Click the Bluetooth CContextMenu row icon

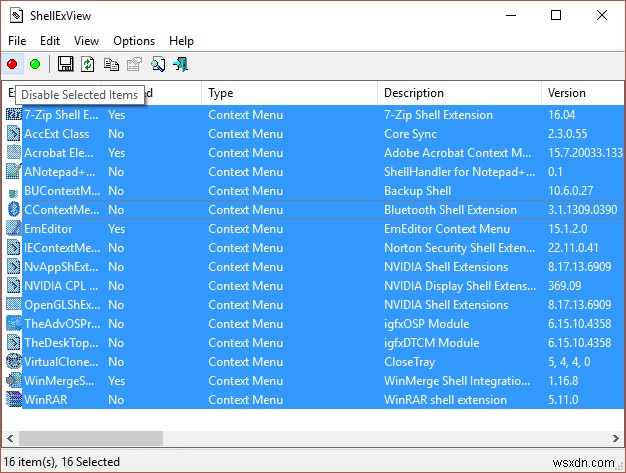coord(14,210)
